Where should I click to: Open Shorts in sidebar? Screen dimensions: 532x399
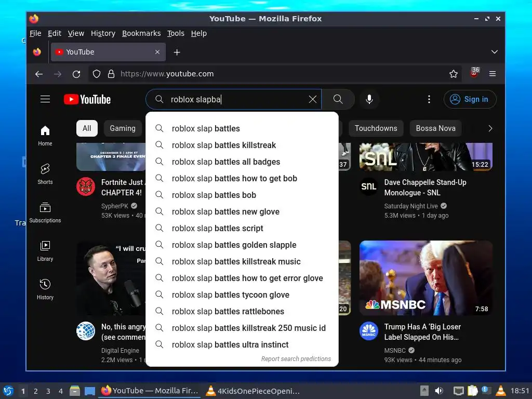point(45,174)
